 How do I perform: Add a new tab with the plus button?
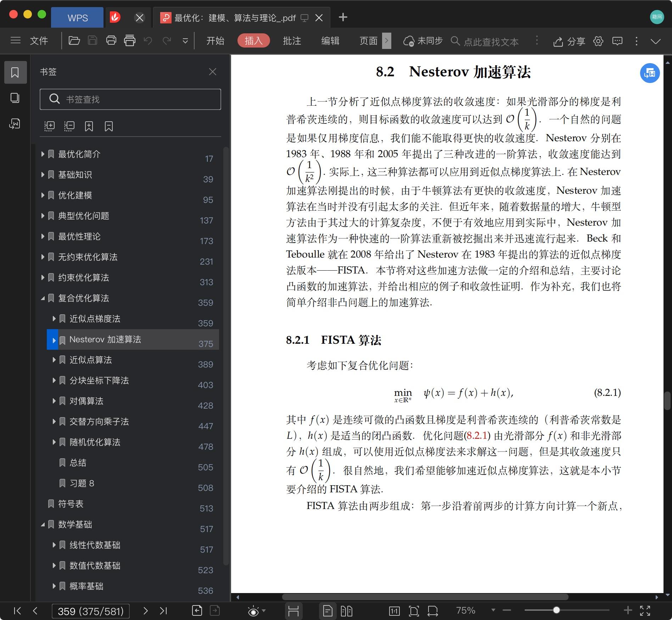click(x=343, y=17)
